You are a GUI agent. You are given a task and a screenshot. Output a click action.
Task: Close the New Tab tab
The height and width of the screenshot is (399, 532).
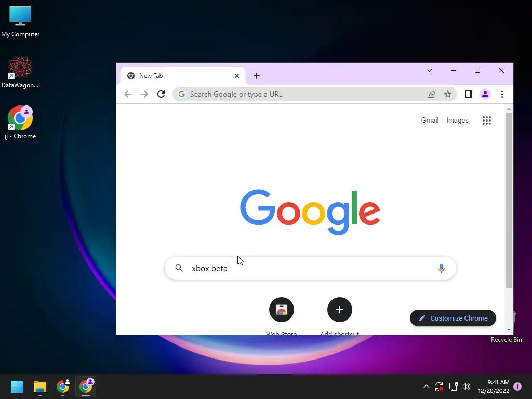(x=237, y=76)
